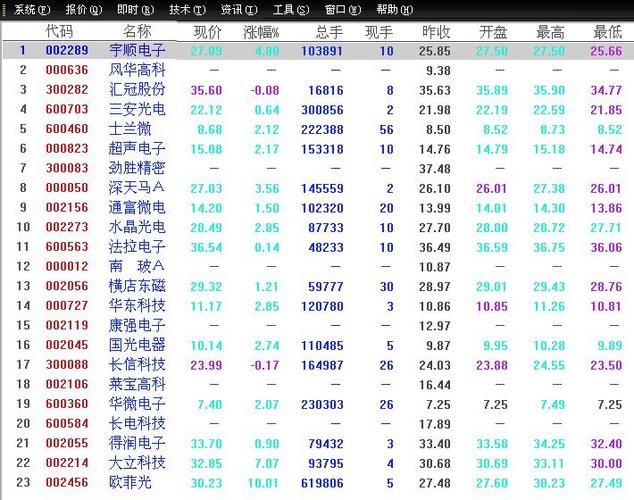This screenshot has width=634, height=500.
Task: Select stock code 002273
Action: click(x=67, y=227)
